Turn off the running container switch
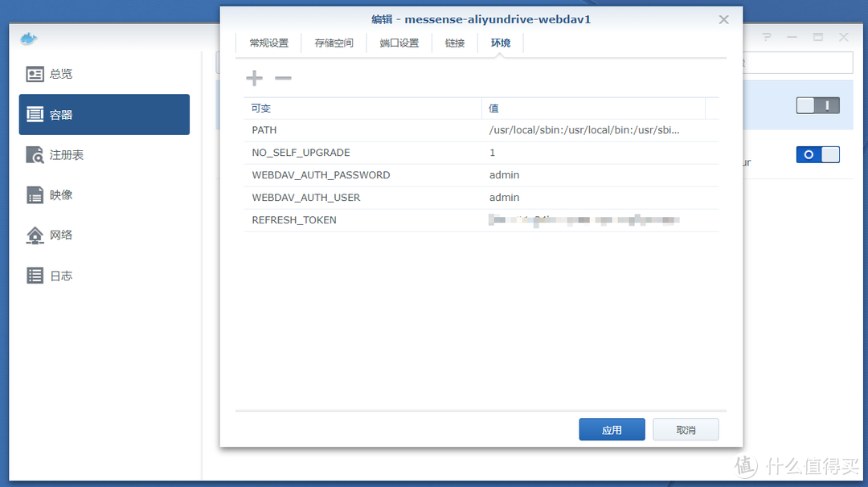Image resolution: width=868 pixels, height=487 pixels. [817, 154]
